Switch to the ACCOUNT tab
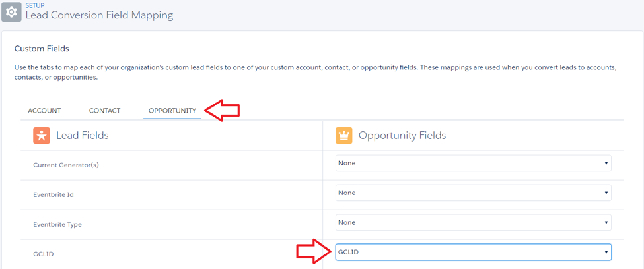This screenshot has width=644, height=269. pos(44,111)
